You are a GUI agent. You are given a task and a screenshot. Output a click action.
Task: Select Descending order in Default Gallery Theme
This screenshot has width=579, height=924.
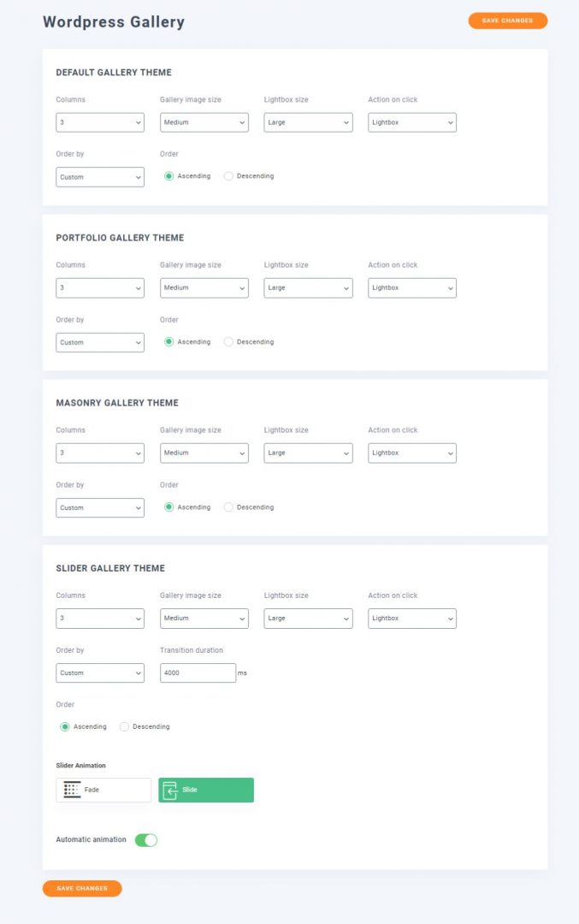pyautogui.click(x=228, y=176)
